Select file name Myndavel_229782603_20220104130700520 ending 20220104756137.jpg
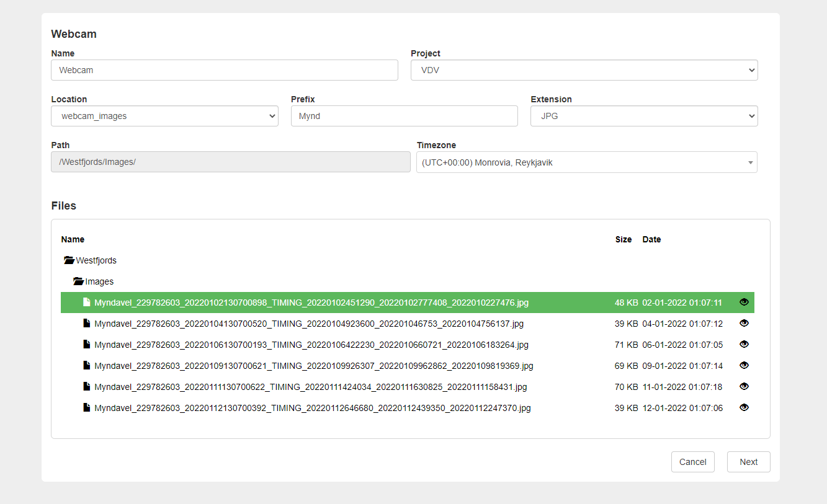This screenshot has height=504, width=827. click(x=309, y=324)
